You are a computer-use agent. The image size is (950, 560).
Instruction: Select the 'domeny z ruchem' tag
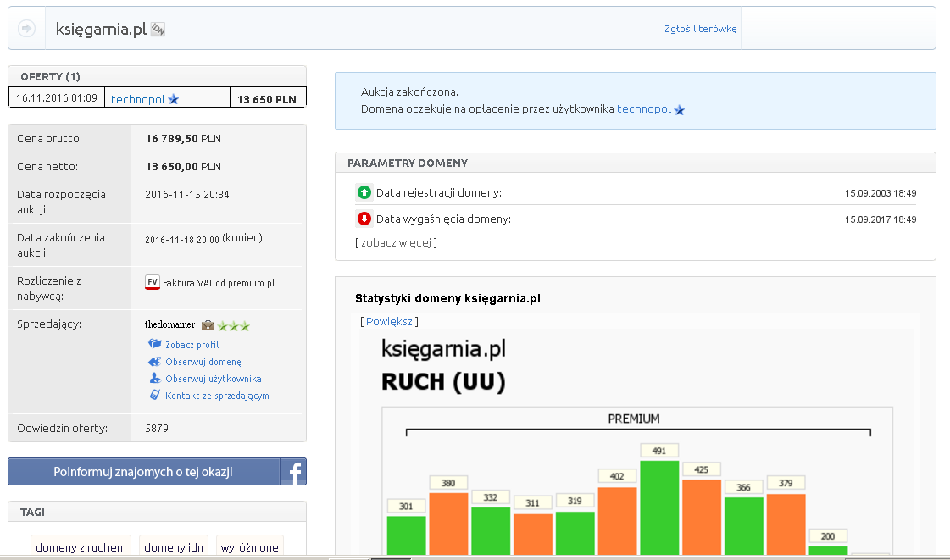[81, 547]
